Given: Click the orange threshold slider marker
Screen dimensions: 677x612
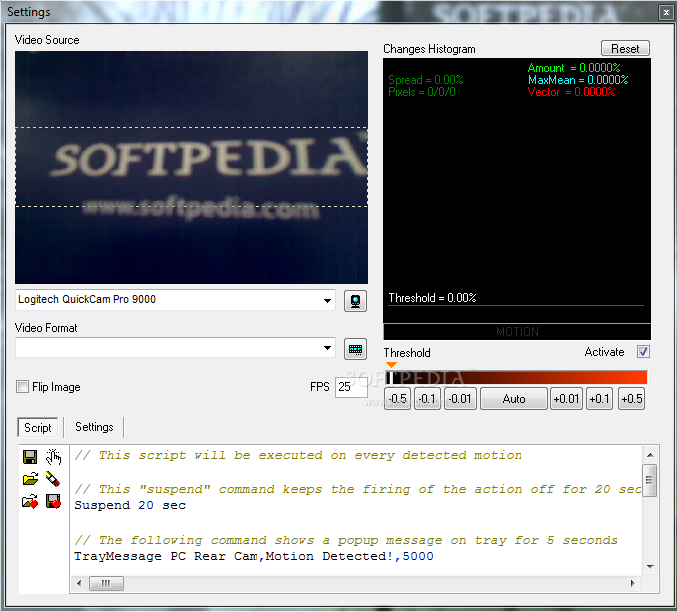Looking at the screenshot, I should (391, 365).
